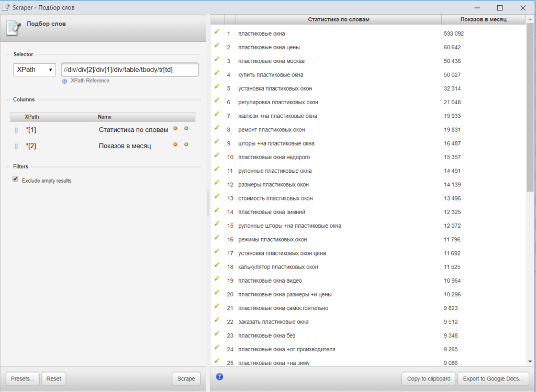536x392 pixels.
Task: Click the drag handle of the *[1] column row
Action: pyautogui.click(x=16, y=130)
